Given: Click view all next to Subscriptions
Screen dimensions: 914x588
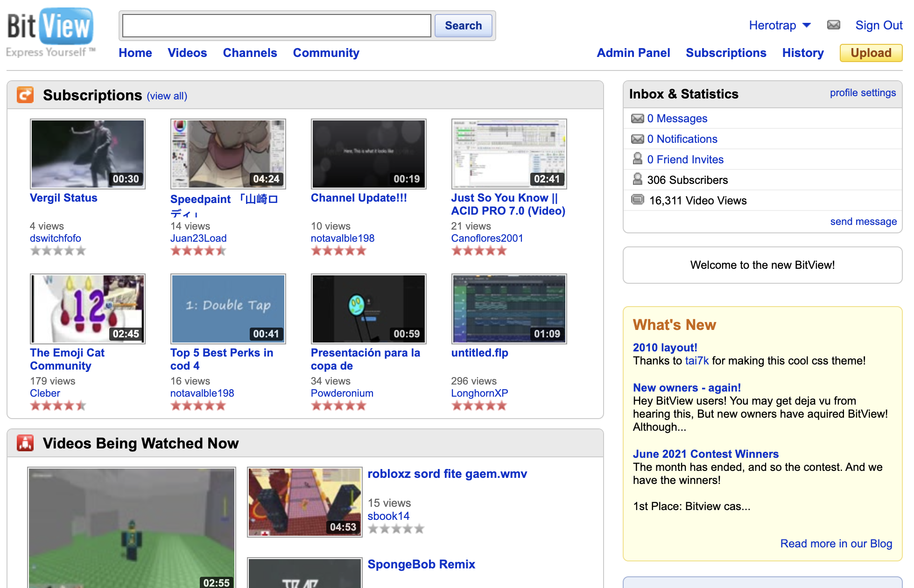Looking at the screenshot, I should pyautogui.click(x=167, y=96).
